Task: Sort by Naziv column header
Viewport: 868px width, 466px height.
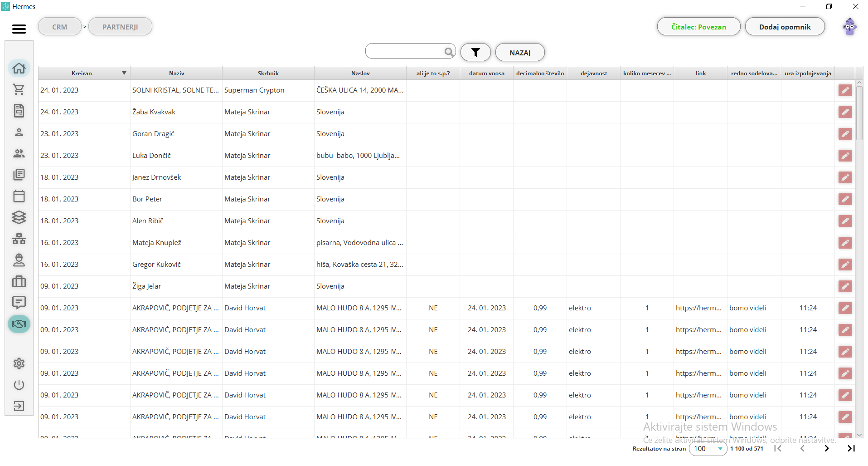Action: point(176,73)
